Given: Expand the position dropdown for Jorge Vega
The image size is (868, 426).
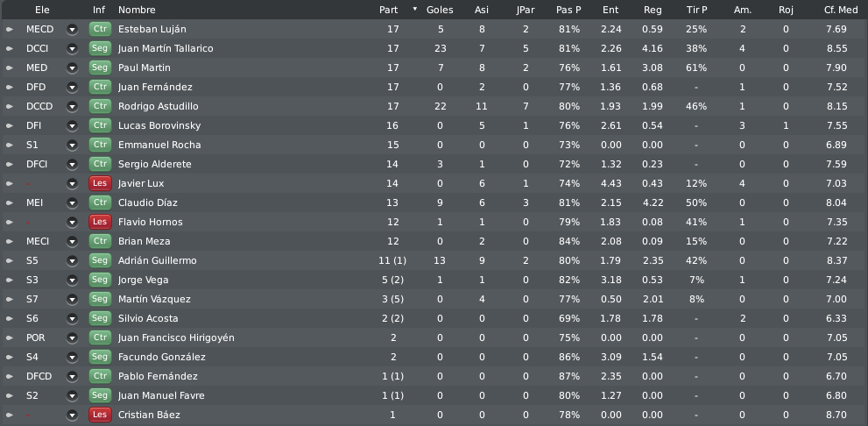Looking at the screenshot, I should click(72, 280).
